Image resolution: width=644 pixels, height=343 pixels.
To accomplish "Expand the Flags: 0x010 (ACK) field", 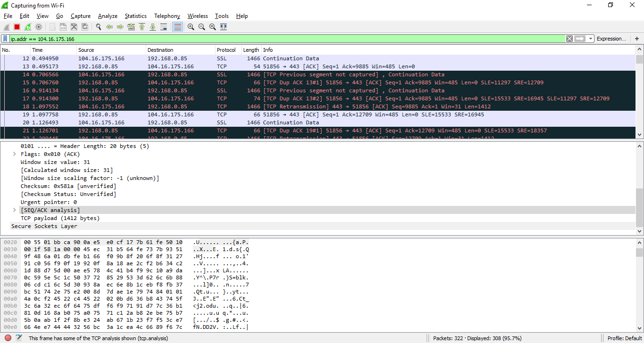I will click(x=14, y=154).
